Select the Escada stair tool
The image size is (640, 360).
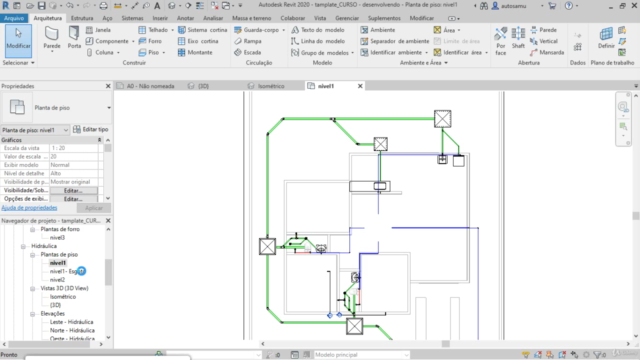(248, 52)
